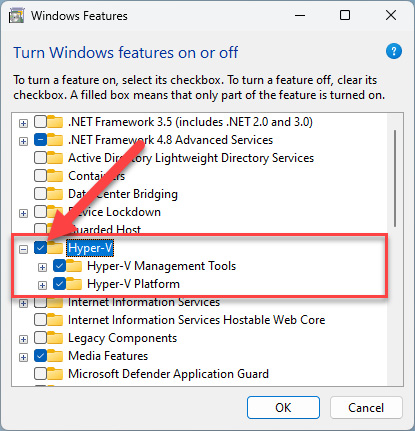
Task: Select the Legacy Components label
Action: pos(122,338)
